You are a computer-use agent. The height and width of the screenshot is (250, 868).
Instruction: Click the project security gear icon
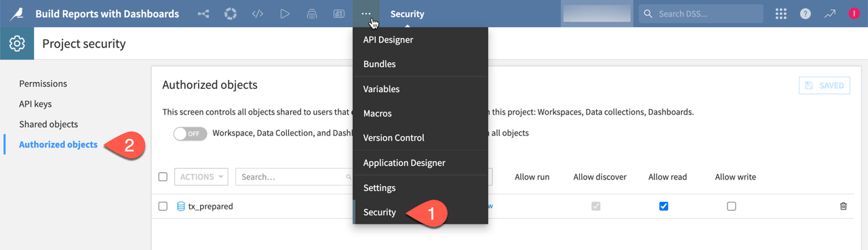(17, 43)
